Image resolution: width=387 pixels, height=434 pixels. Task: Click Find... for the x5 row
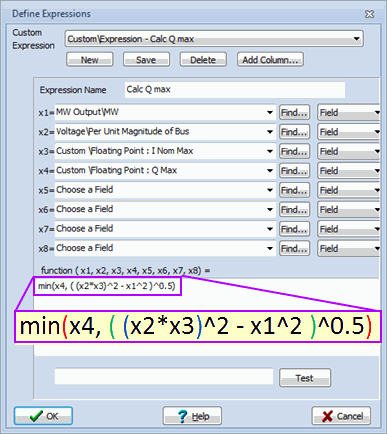click(x=294, y=190)
